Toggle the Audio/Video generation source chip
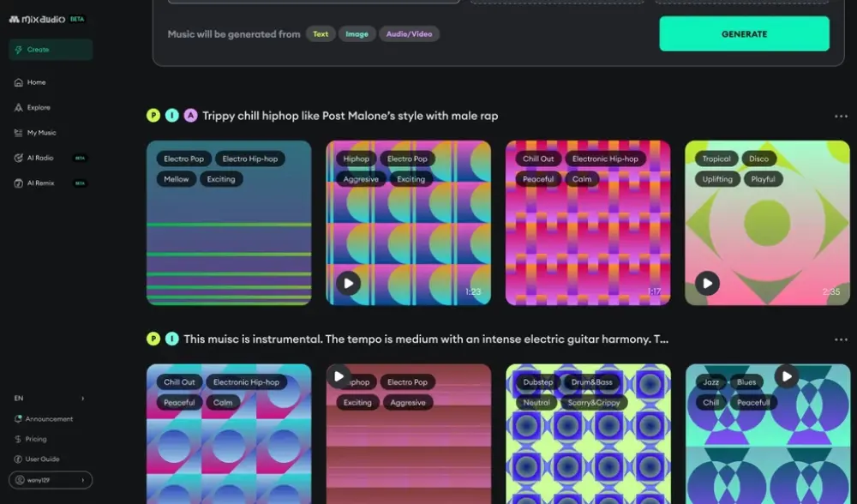 (409, 34)
